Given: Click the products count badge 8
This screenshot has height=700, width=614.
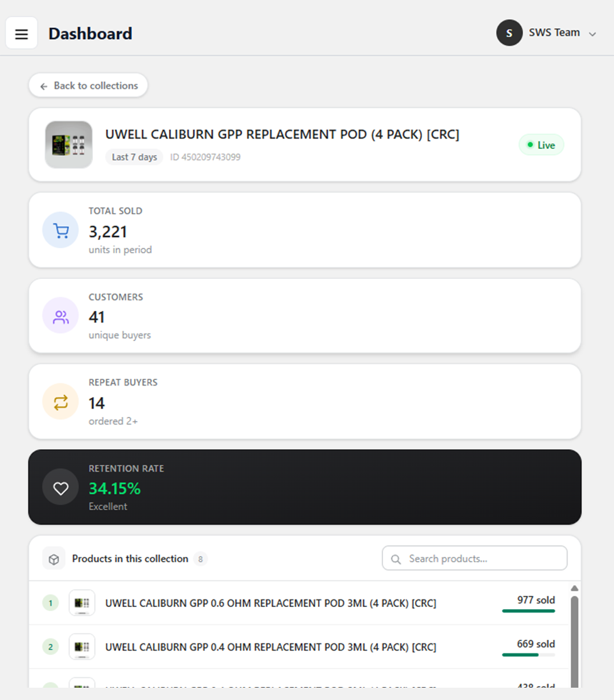Looking at the screenshot, I should point(200,559).
